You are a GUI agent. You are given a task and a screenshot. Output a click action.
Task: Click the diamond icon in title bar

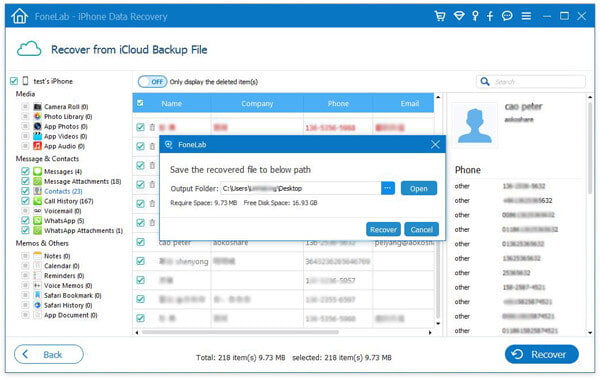click(458, 16)
